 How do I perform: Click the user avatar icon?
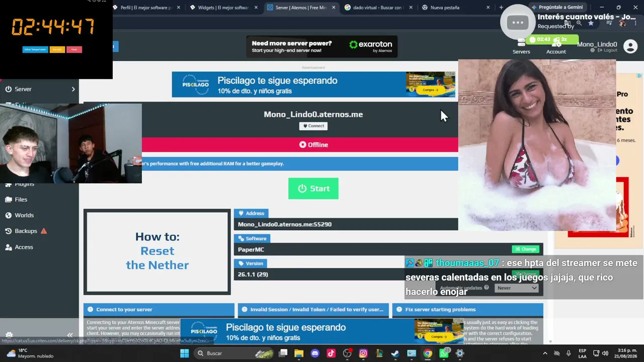pos(630,46)
